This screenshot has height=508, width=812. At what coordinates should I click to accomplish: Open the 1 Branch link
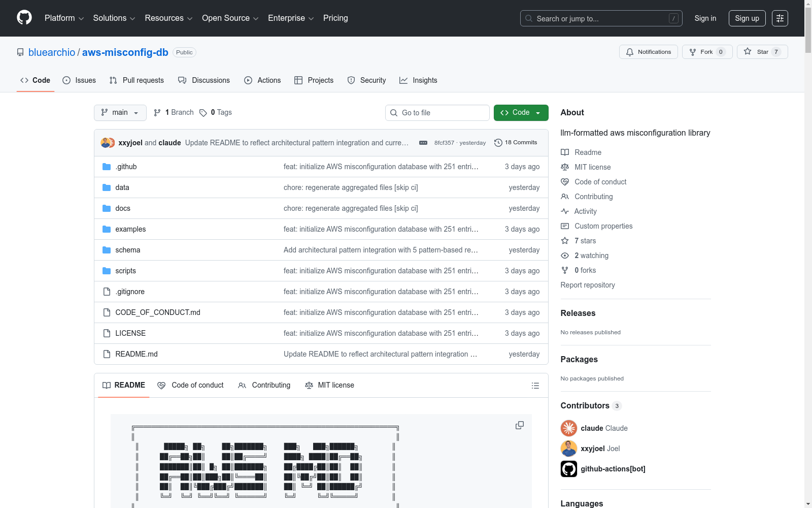[x=174, y=112]
